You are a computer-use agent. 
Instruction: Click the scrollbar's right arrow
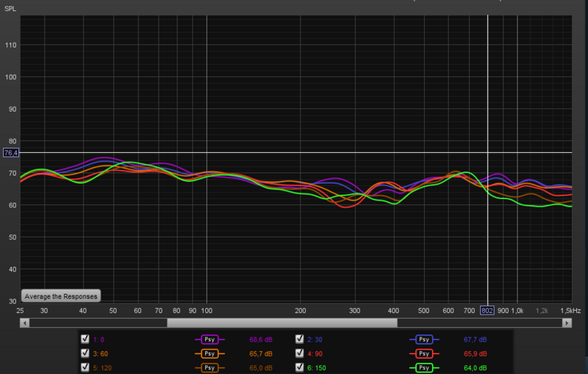pyautogui.click(x=567, y=323)
